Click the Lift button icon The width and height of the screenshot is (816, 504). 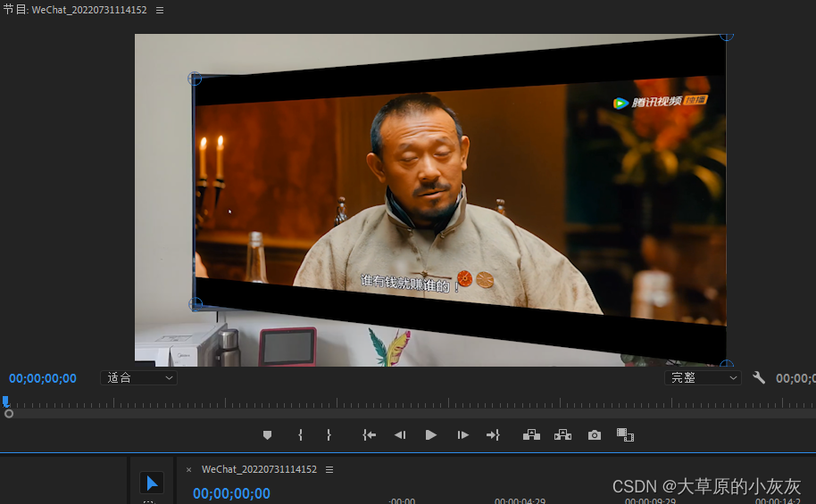(531, 435)
